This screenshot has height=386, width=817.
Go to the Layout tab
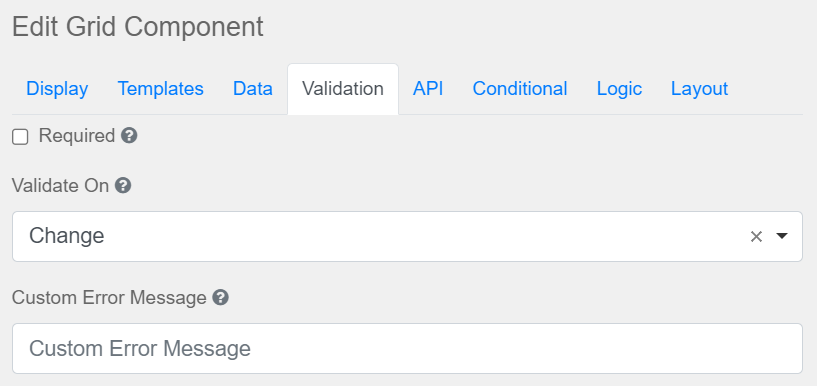699,89
